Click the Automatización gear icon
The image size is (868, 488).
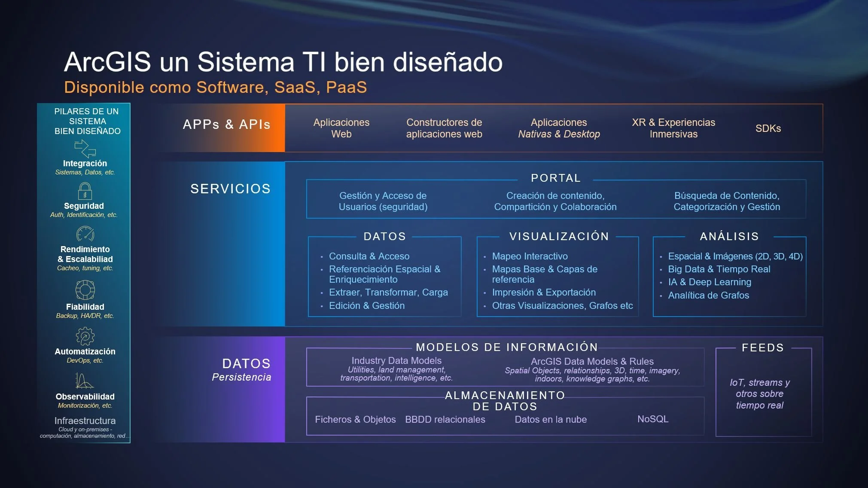(x=85, y=336)
